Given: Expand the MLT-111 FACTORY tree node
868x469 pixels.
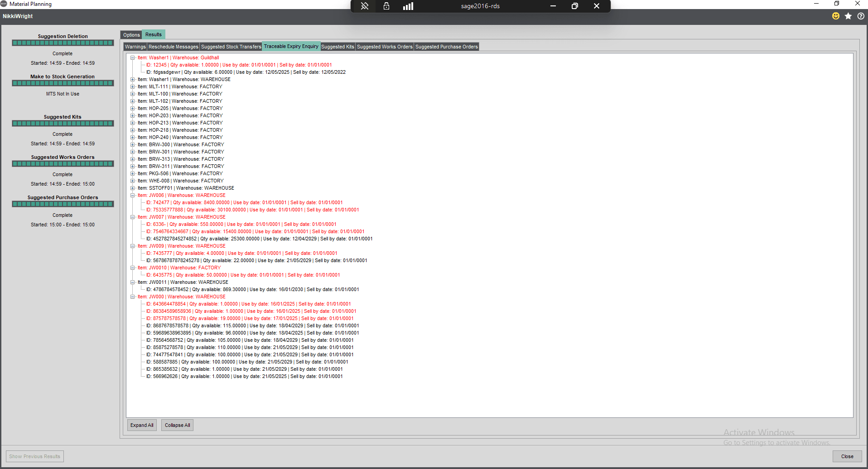Looking at the screenshot, I should point(133,86).
